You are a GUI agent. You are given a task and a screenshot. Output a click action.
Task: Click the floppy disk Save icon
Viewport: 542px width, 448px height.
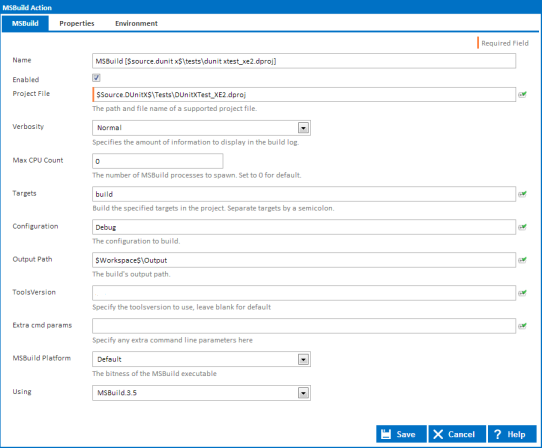coord(386,434)
